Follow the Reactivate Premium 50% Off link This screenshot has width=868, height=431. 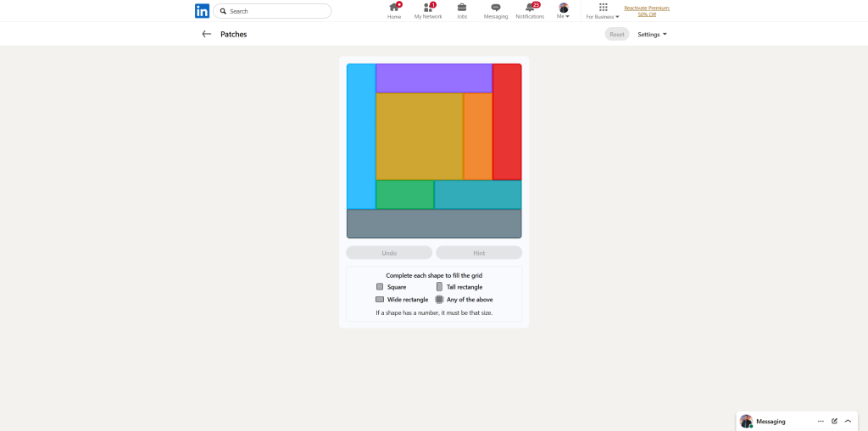pyautogui.click(x=647, y=11)
